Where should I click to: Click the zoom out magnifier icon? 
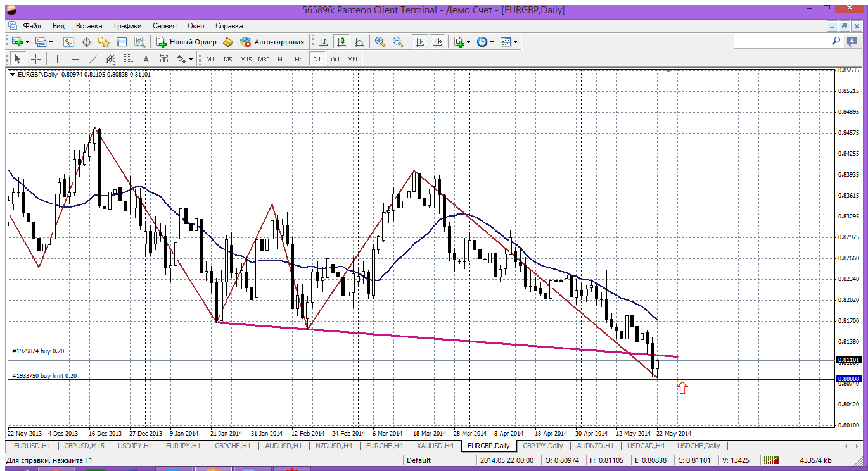398,42
